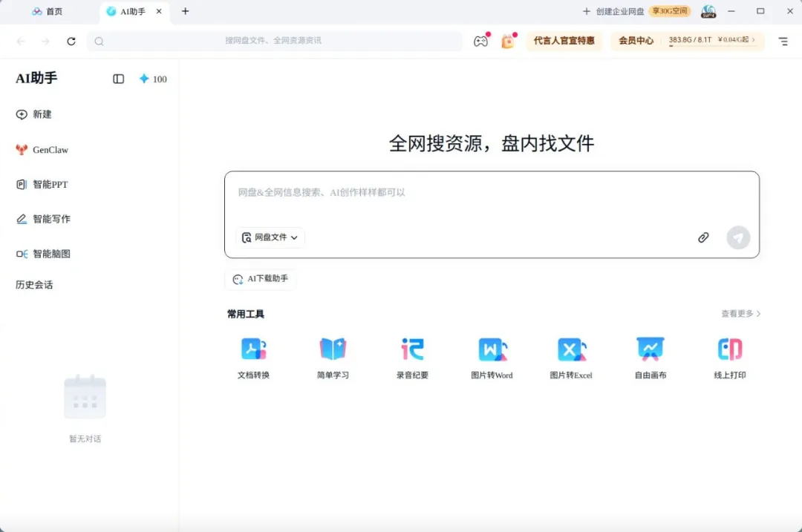Start a new chat with 新建
The image size is (802, 532).
33,114
